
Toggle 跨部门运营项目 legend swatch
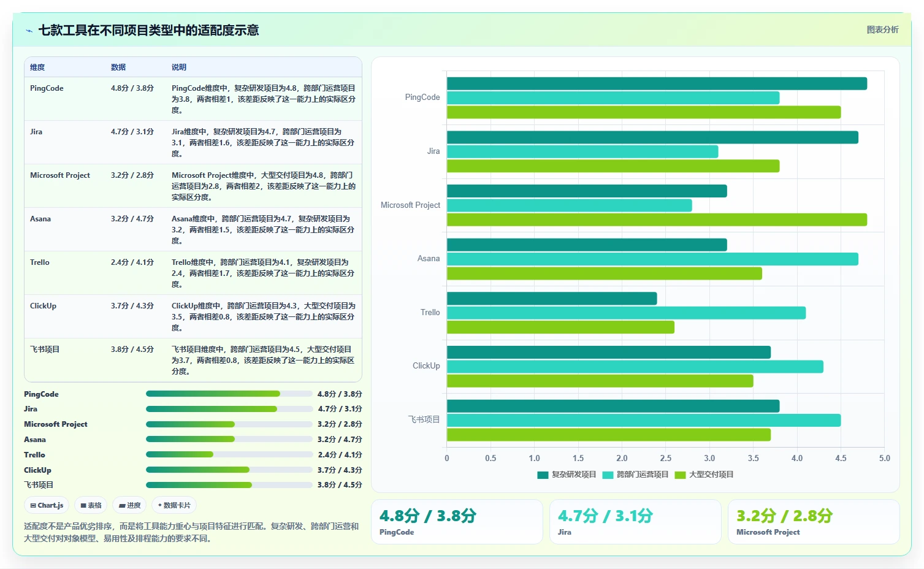point(608,475)
